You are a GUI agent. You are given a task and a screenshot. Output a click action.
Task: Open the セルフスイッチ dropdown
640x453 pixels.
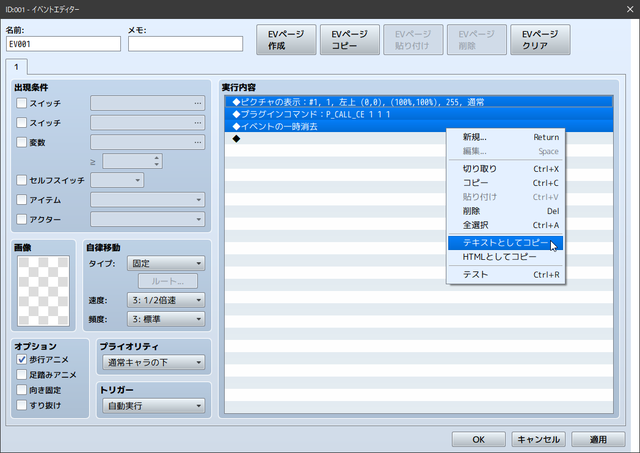(x=117, y=180)
